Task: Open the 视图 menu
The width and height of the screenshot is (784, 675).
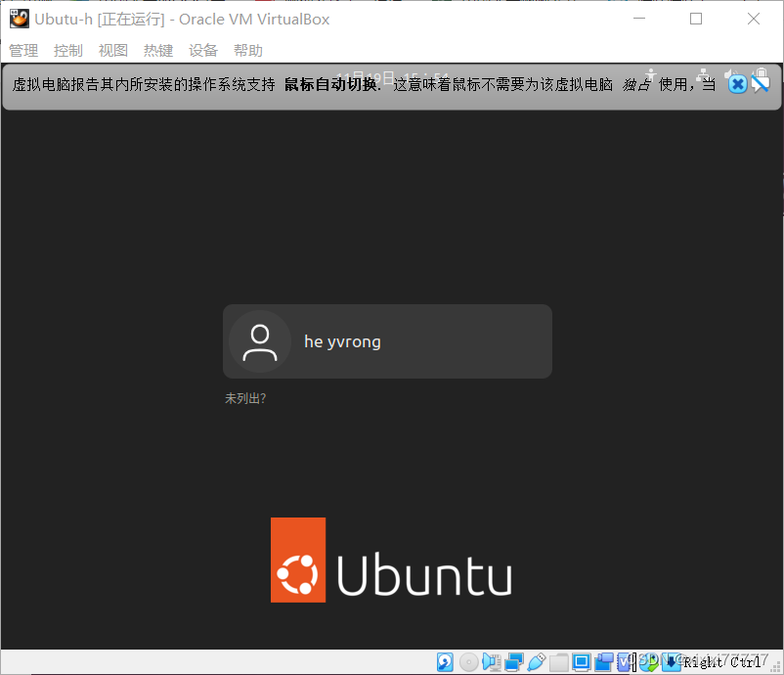Action: coord(113,51)
